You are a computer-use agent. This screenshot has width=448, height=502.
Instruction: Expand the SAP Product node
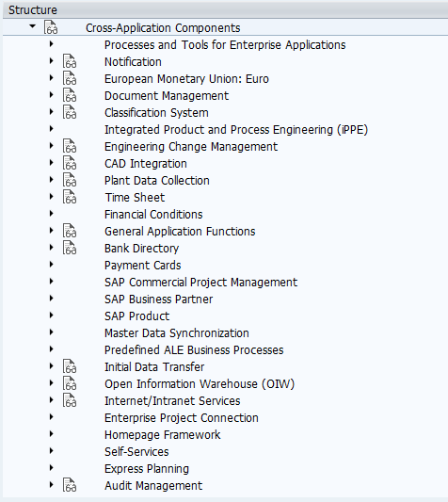click(51, 316)
